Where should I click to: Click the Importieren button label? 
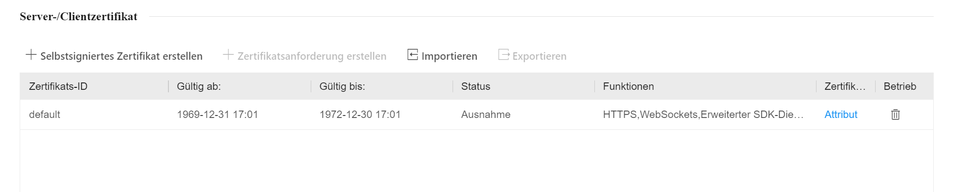[x=449, y=56]
